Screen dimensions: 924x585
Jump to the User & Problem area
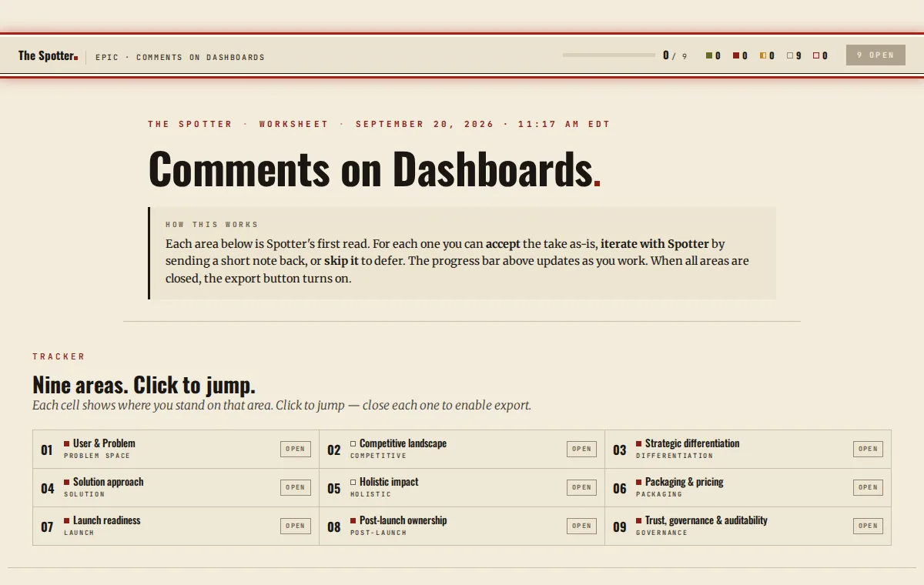tap(176, 450)
